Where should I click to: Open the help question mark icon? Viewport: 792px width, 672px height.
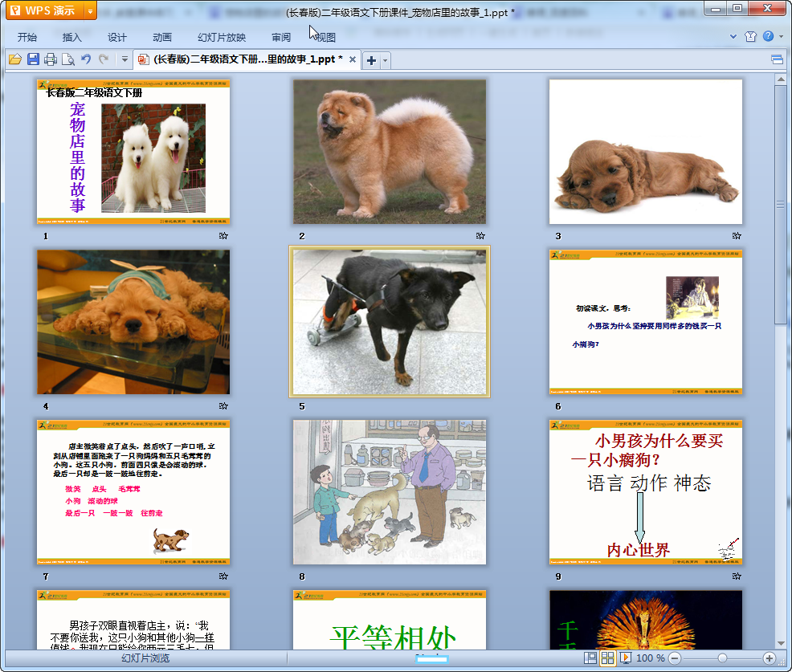point(768,36)
